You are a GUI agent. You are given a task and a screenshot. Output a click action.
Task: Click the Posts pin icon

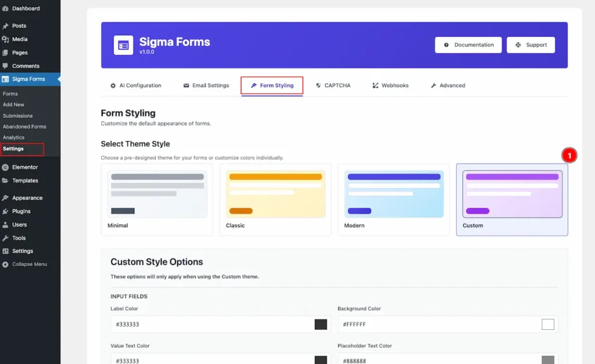pyautogui.click(x=5, y=26)
